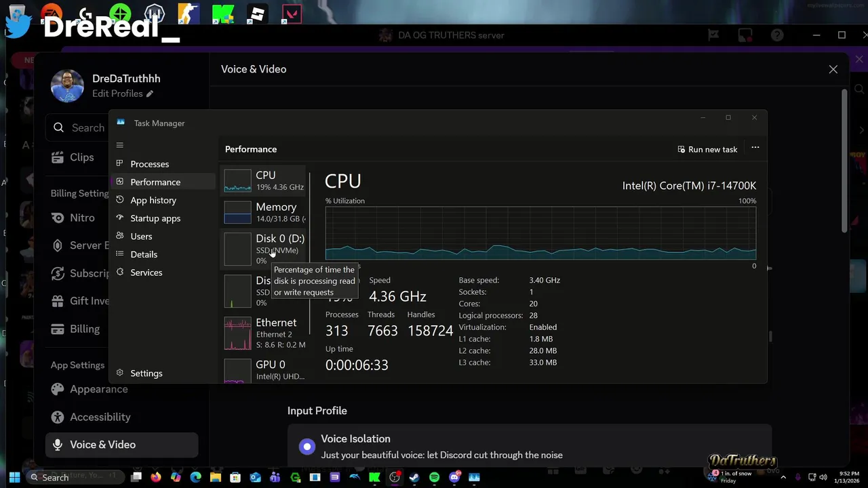868x488 pixels.
Task: Open File Explorer from taskbar
Action: click(216, 477)
